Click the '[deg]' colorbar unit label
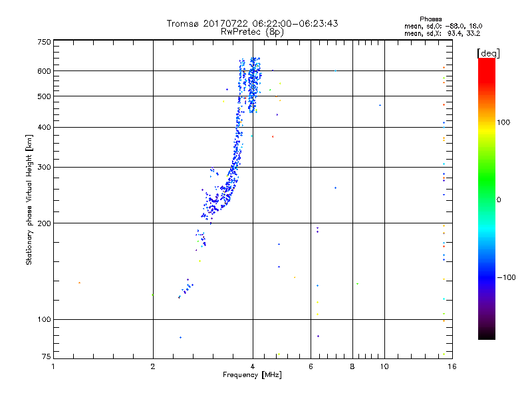Screen dimensions: 532x399 [488, 54]
